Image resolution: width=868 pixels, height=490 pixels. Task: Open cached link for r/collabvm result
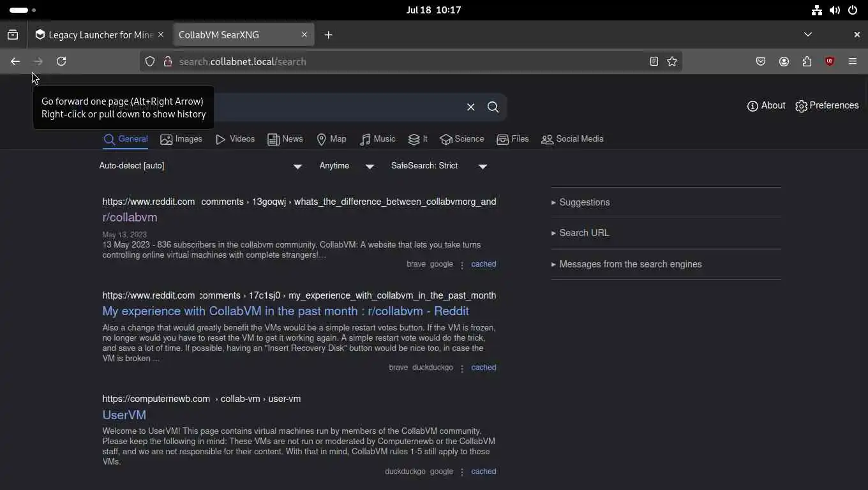(x=483, y=264)
